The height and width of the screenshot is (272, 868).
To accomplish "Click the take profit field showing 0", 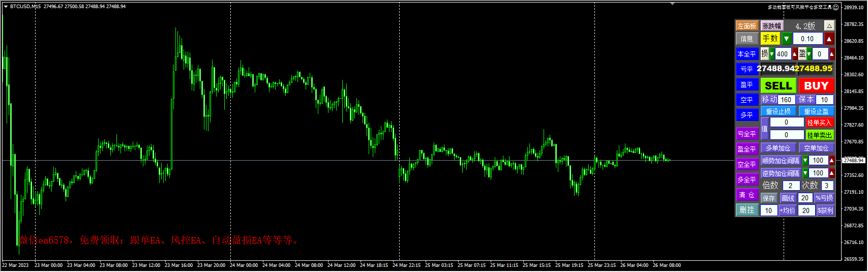I will 819,54.
